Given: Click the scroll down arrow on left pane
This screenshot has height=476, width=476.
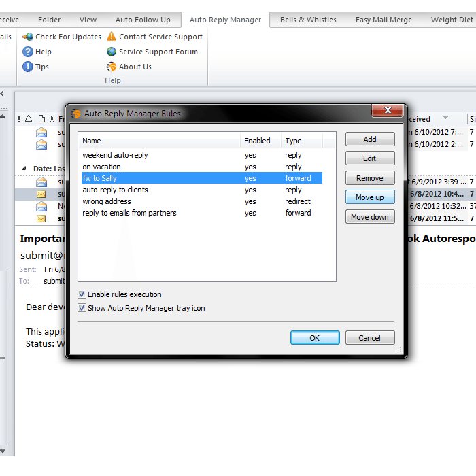Looking at the screenshot, I should coord(3,452).
